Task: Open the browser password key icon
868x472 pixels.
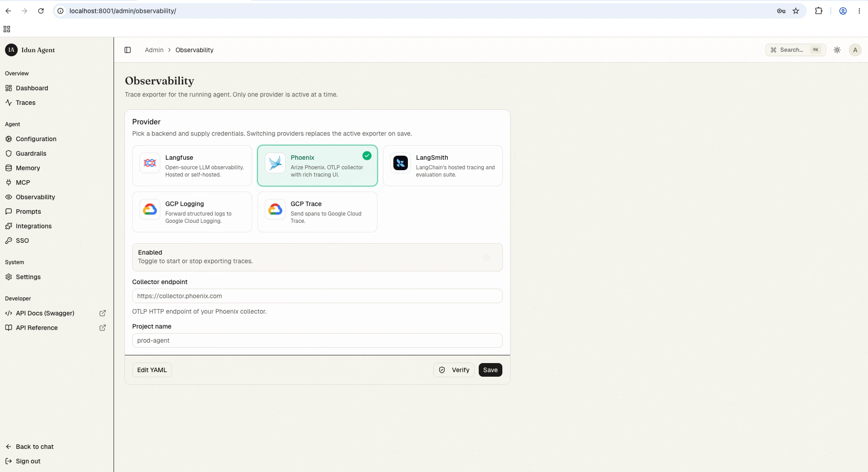Action: point(781,11)
